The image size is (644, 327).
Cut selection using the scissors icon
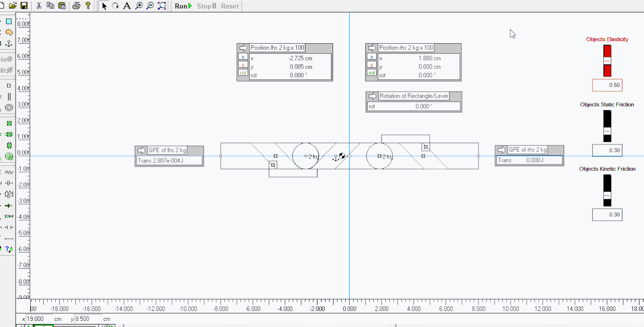pos(39,6)
